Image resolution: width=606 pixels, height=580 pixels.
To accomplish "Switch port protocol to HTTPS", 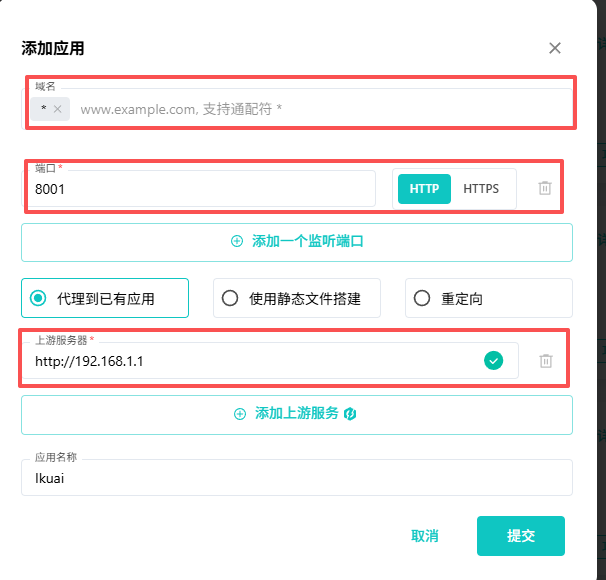I will [481, 188].
